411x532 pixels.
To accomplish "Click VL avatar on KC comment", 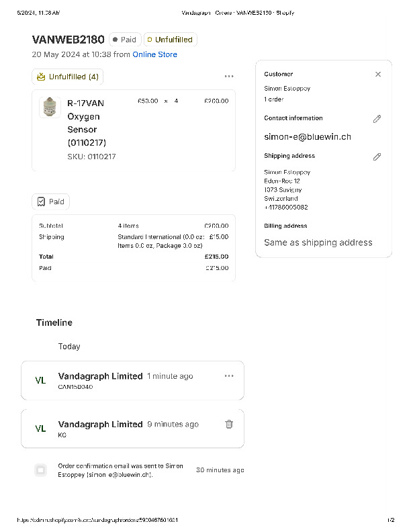I will pyautogui.click(x=40, y=429).
